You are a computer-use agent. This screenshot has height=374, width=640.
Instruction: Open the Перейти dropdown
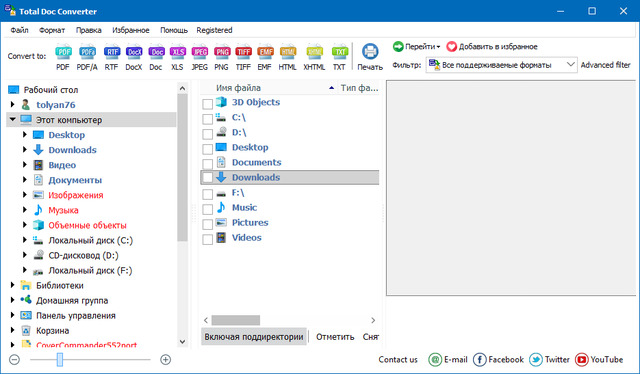[417, 47]
